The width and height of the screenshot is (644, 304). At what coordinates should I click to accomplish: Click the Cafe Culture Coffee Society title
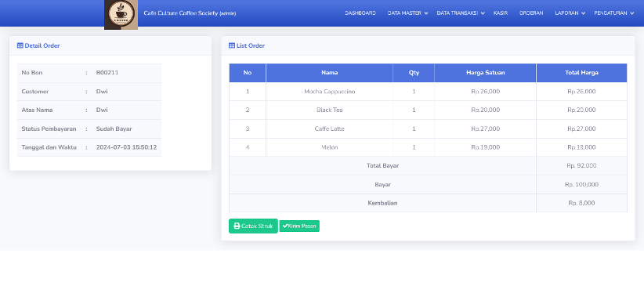tap(190, 13)
